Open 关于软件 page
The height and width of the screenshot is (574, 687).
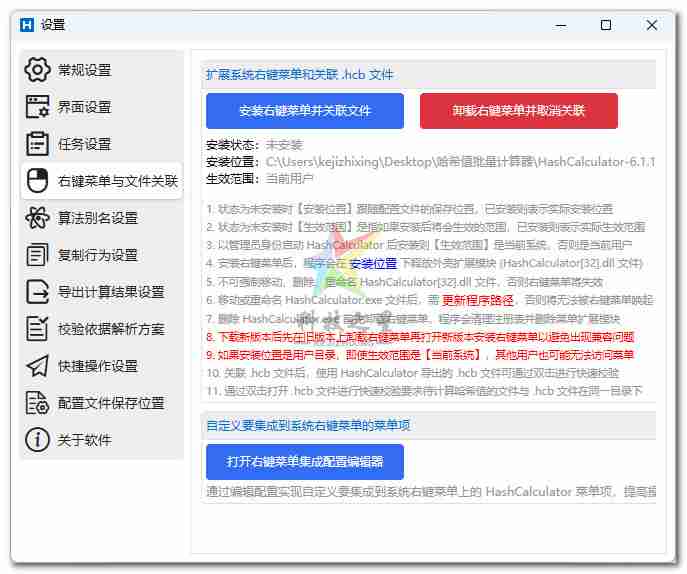point(103,439)
